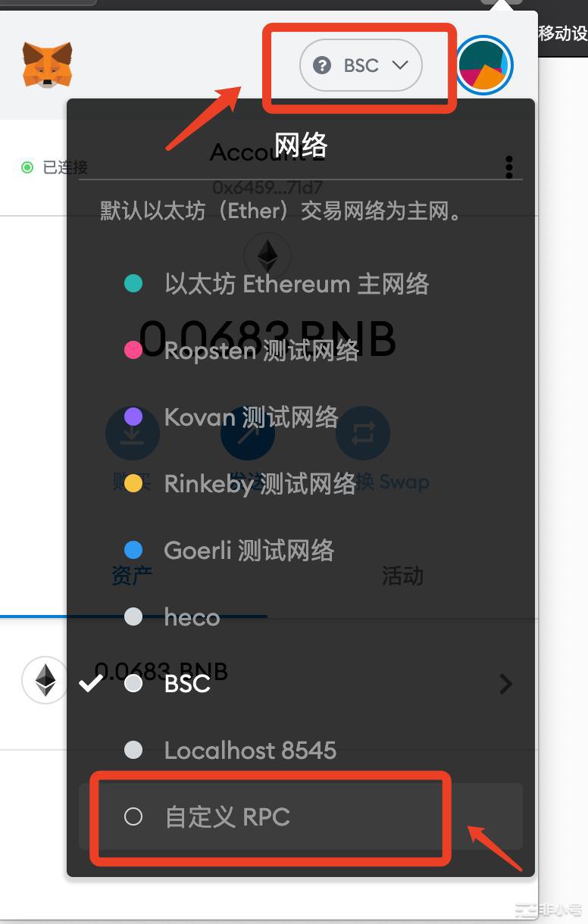Expand BNB asset details with right chevron
Viewport: 588px width, 924px height.
point(506,684)
